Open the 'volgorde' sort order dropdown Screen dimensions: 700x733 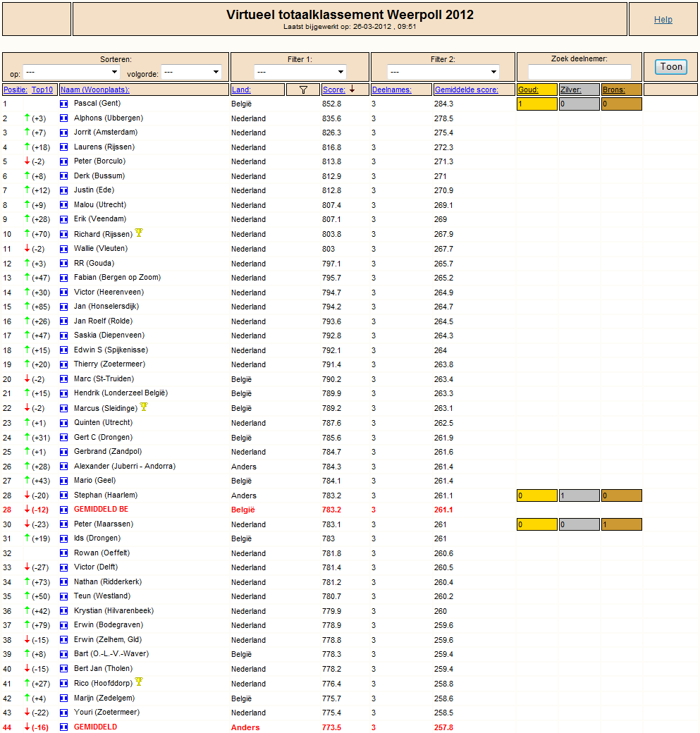191,72
